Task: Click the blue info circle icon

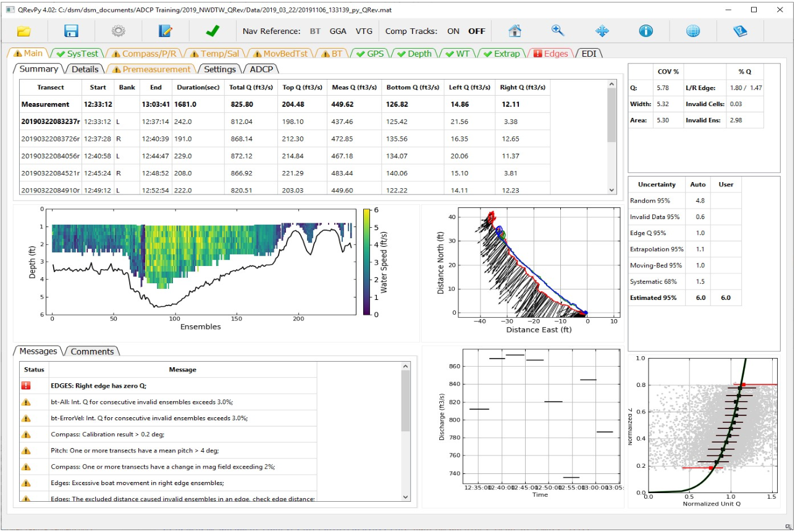Action: 646,31
